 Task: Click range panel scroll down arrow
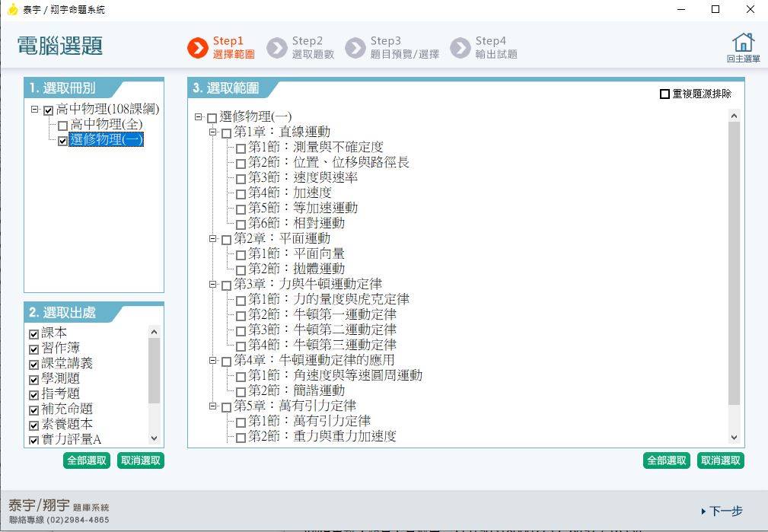tap(734, 438)
